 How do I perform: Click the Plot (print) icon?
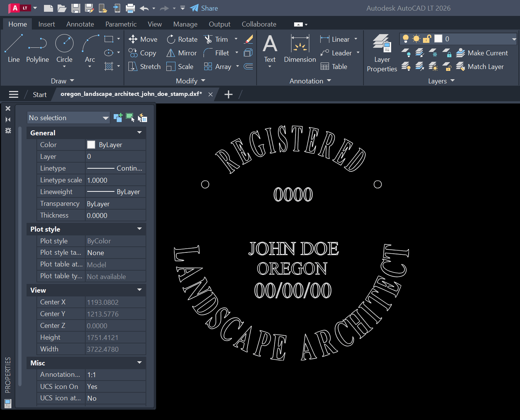point(130,8)
